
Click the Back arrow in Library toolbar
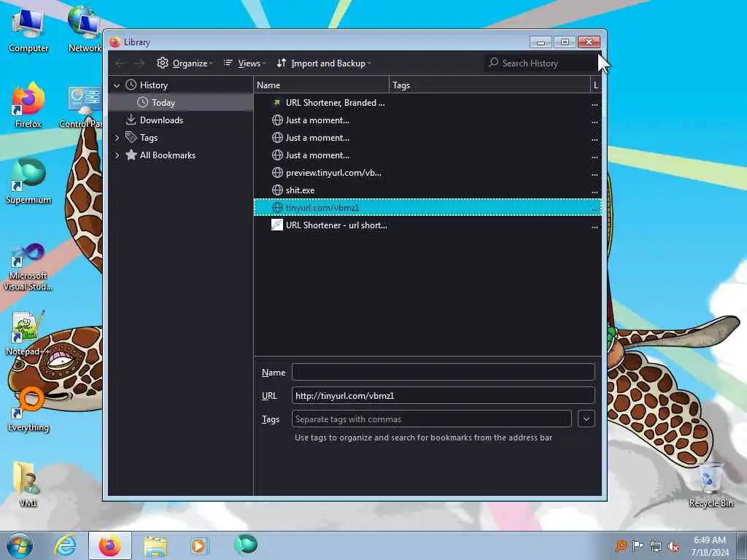point(120,63)
